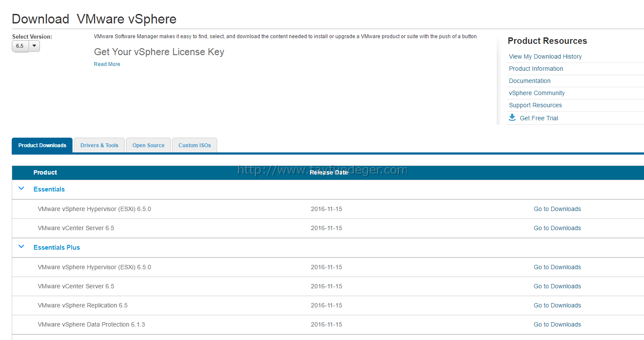Click the Release Date column header
Screen dimensions: 644x340
[x=329, y=172]
